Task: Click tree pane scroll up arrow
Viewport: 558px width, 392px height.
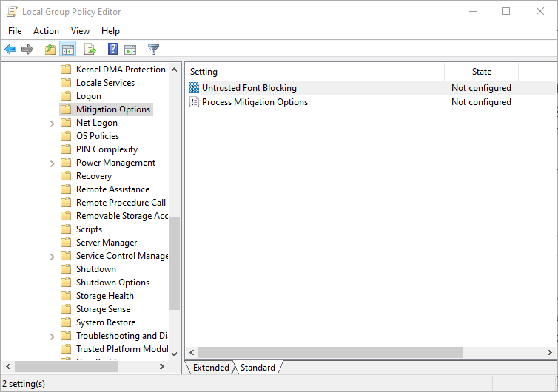Action: (175, 70)
